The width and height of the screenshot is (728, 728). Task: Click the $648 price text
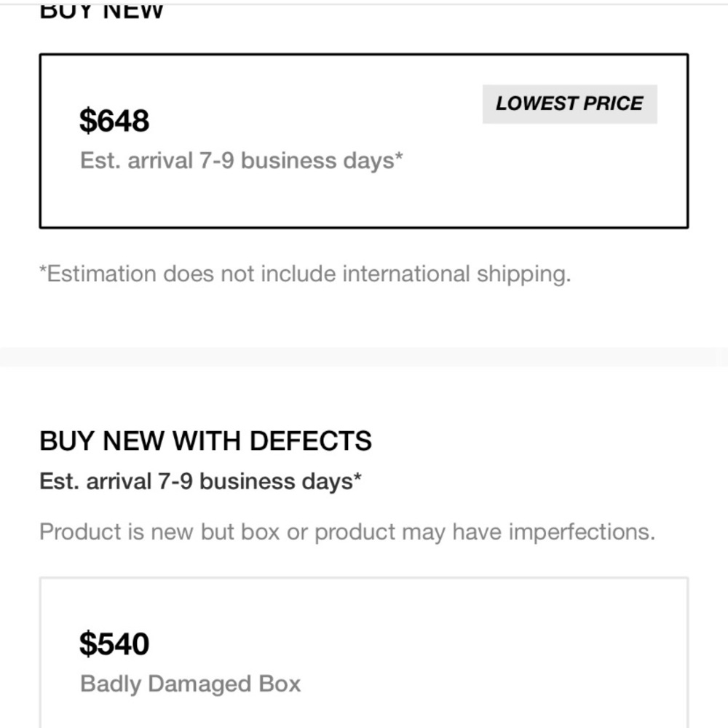coord(114,121)
